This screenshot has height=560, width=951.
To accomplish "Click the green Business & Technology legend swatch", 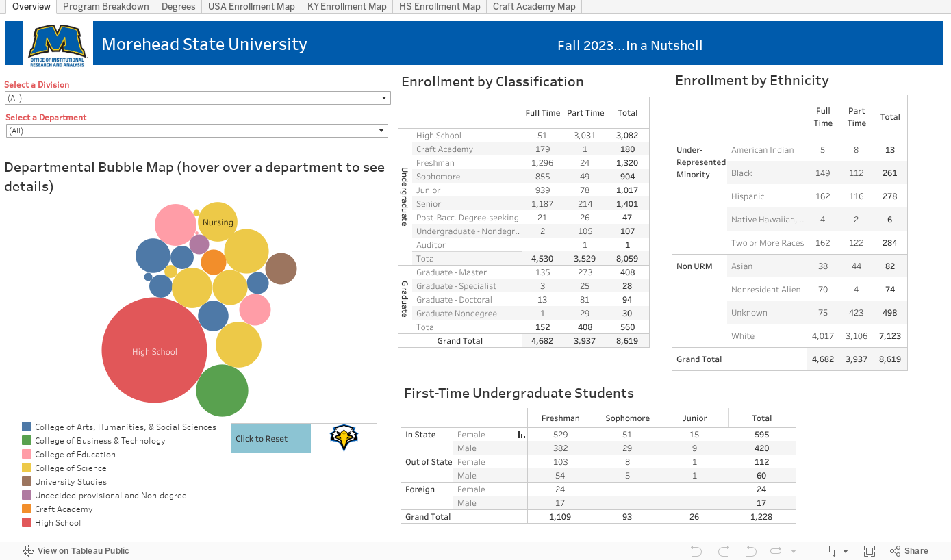I will click(x=27, y=440).
